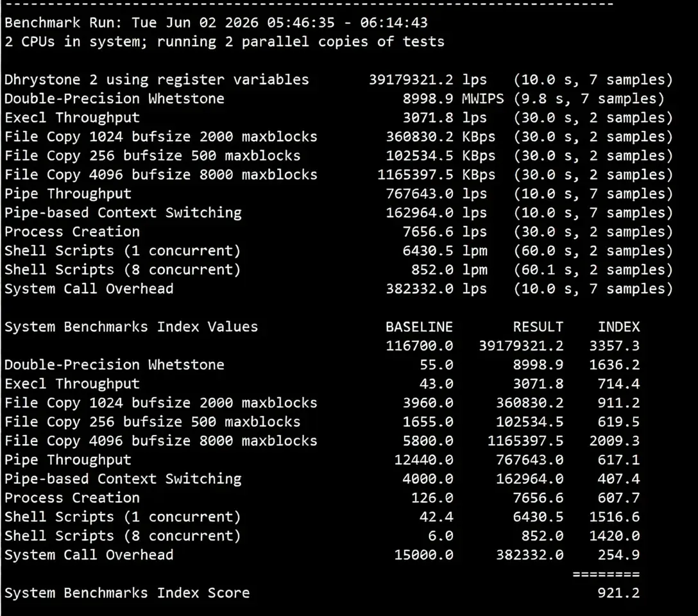Select the BASELINE column header

point(420,327)
